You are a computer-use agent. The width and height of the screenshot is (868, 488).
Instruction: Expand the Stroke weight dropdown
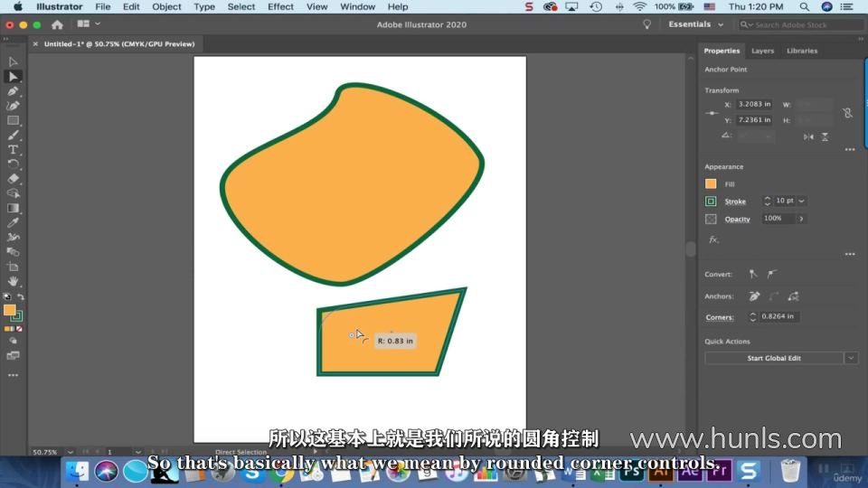click(x=802, y=201)
